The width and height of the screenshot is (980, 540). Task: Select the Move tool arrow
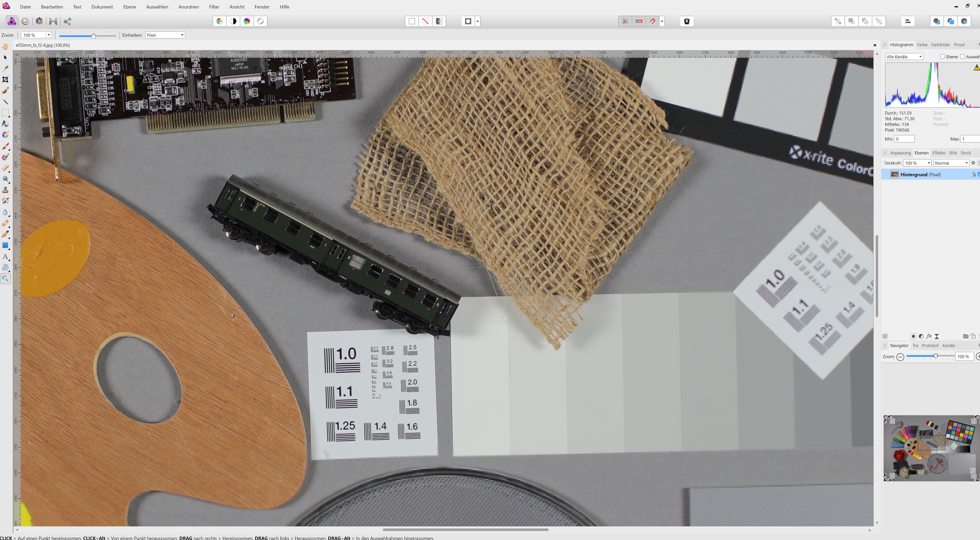(5, 58)
